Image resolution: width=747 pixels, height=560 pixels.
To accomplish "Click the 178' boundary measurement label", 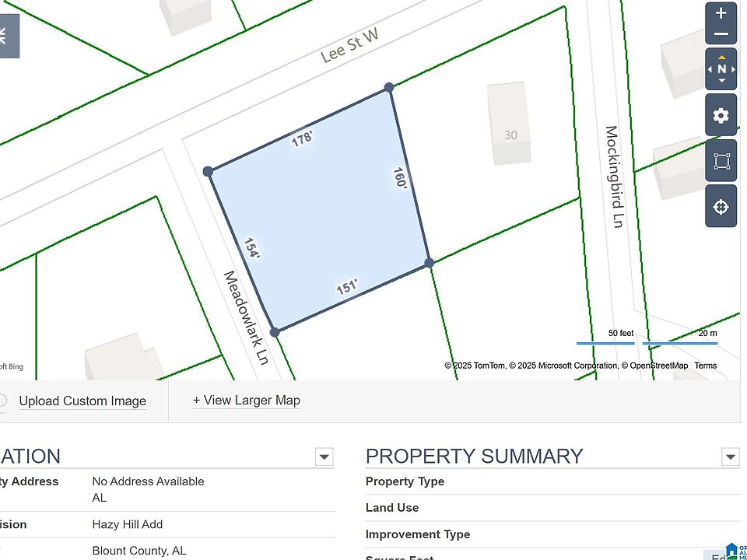I will click(303, 139).
